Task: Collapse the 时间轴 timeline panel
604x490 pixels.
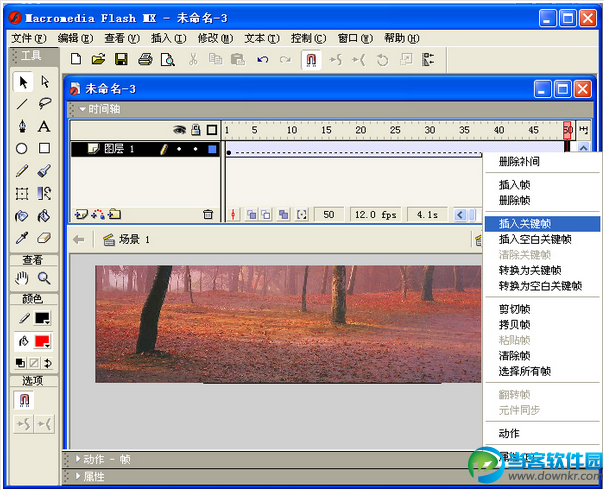Action: tap(82, 109)
